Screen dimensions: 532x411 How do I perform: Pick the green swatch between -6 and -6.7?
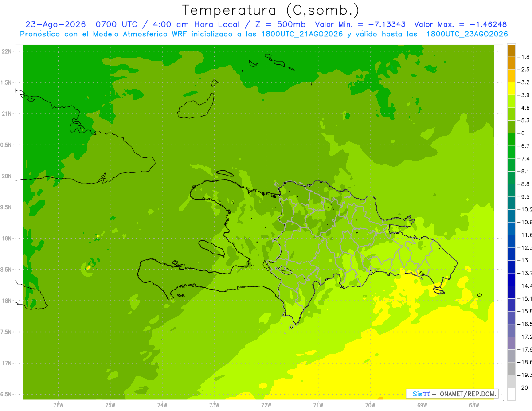[x=511, y=140]
